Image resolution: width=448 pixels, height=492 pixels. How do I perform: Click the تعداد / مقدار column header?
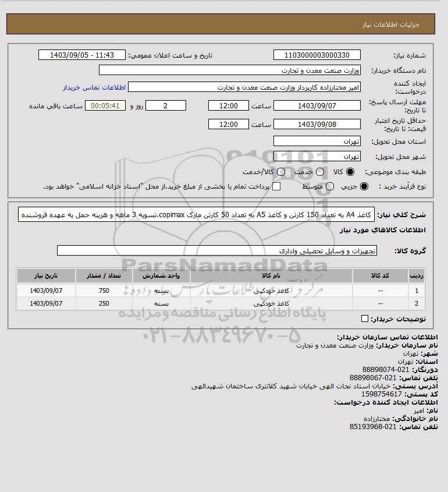(x=104, y=276)
